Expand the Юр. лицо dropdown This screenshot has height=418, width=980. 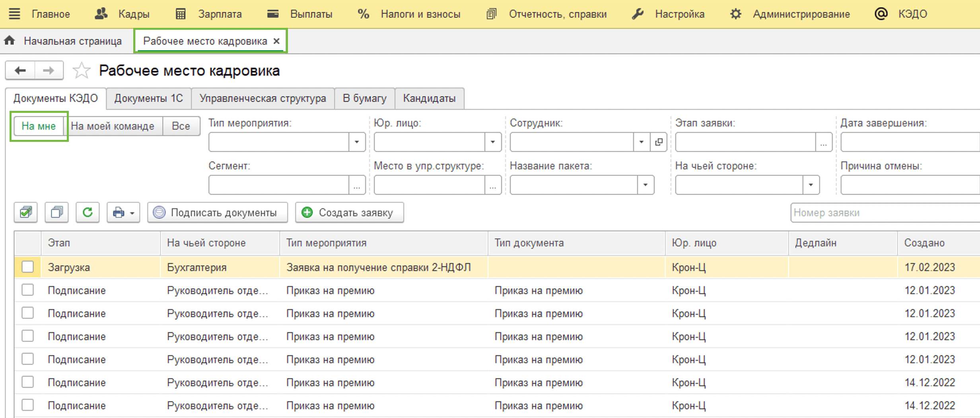tap(493, 142)
